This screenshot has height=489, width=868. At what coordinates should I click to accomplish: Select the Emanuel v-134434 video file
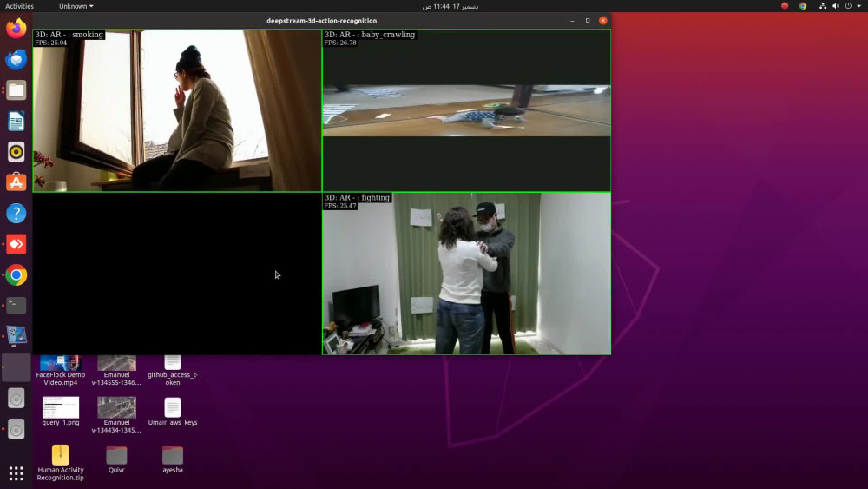[x=116, y=415]
